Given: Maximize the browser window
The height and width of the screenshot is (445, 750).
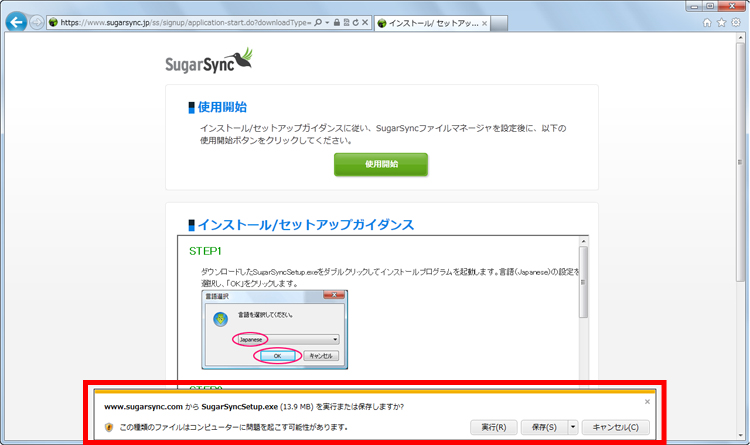Looking at the screenshot, I should [x=710, y=6].
